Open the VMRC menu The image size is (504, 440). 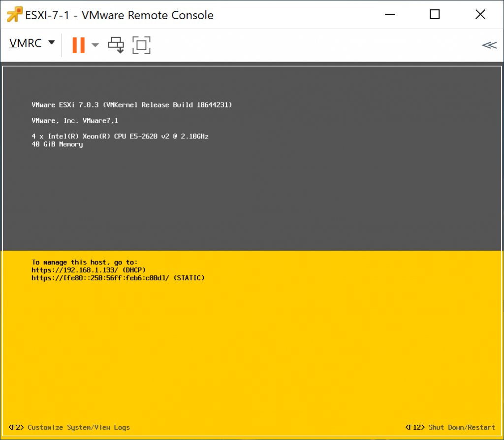coord(32,43)
